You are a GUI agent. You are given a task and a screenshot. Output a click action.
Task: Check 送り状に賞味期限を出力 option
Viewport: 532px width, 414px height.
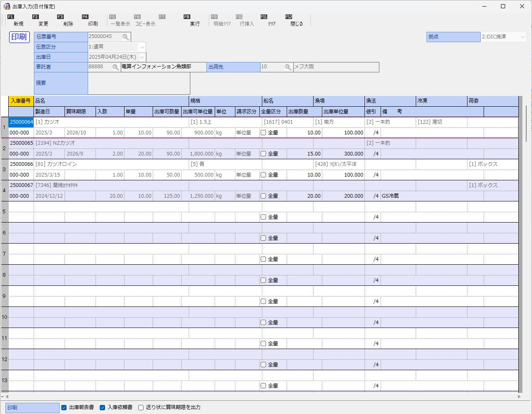141,407
